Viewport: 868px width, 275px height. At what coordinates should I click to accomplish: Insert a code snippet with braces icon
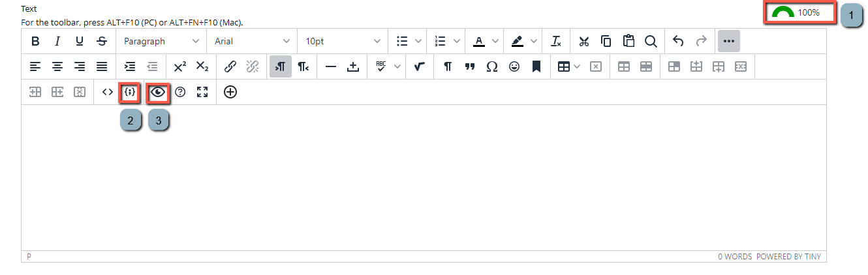[130, 92]
